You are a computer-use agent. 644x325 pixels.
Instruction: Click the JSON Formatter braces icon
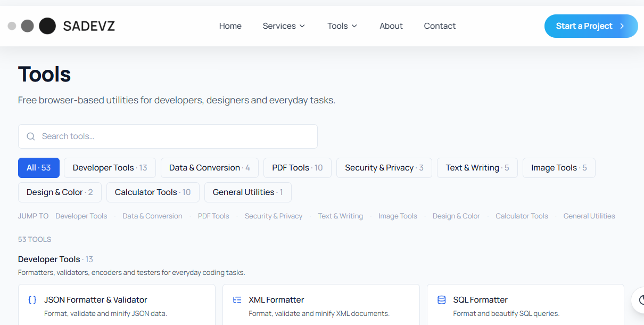click(x=32, y=300)
